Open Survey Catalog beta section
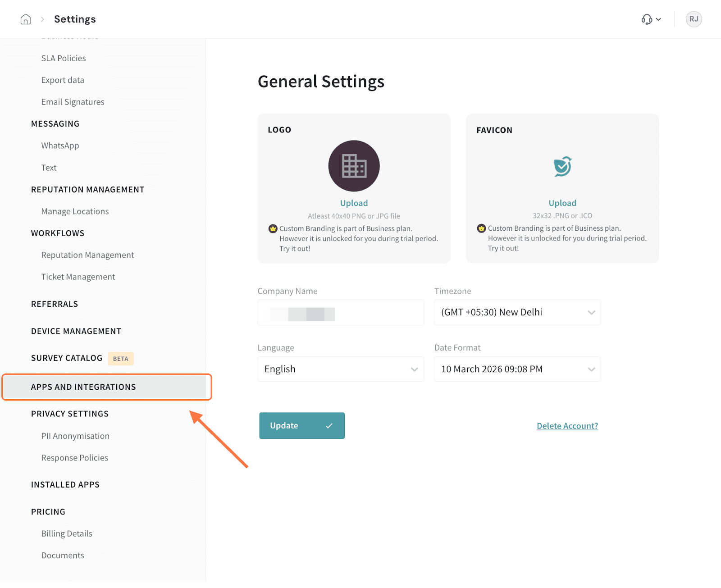Image resolution: width=721 pixels, height=588 pixels. click(67, 358)
